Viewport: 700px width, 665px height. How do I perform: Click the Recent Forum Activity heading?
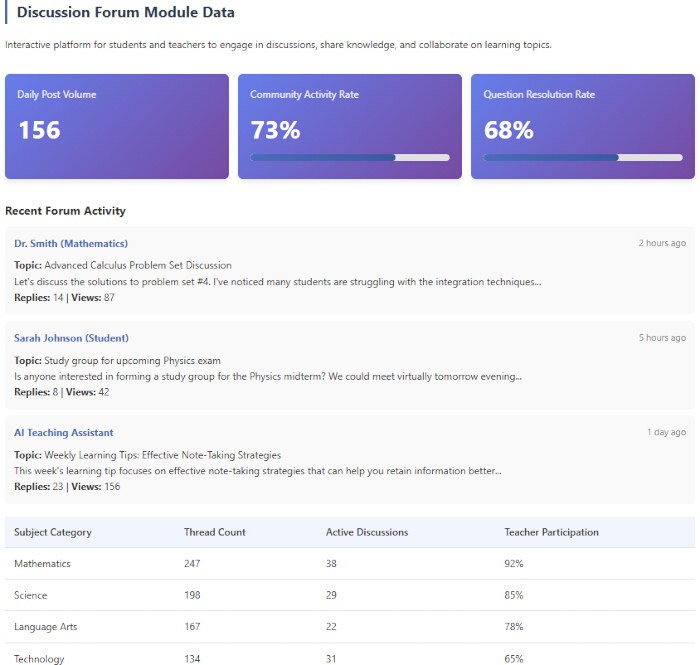[x=65, y=211]
